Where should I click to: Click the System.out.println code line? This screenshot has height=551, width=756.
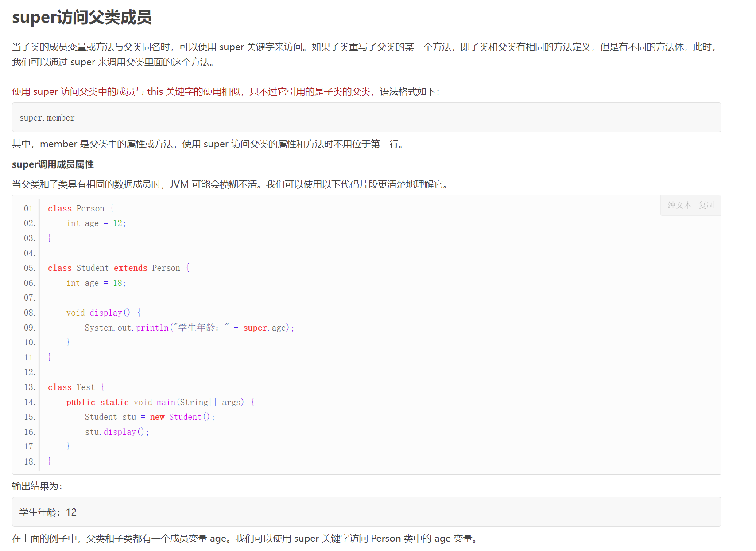190,328
